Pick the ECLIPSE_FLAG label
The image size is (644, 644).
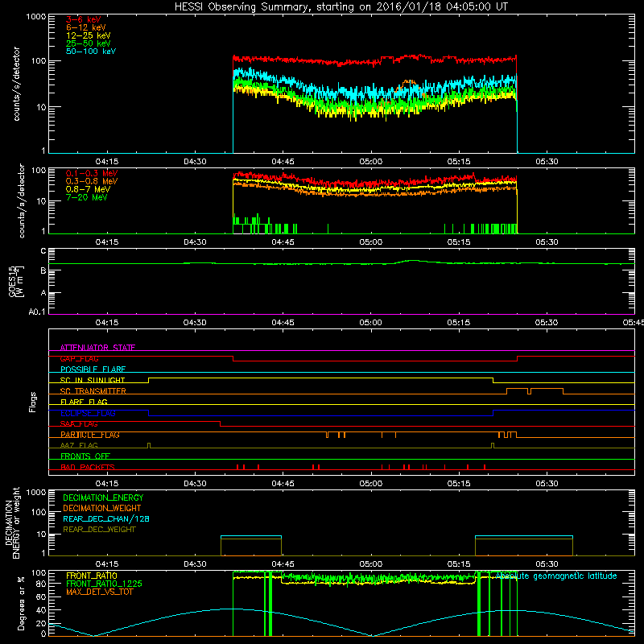(x=88, y=413)
